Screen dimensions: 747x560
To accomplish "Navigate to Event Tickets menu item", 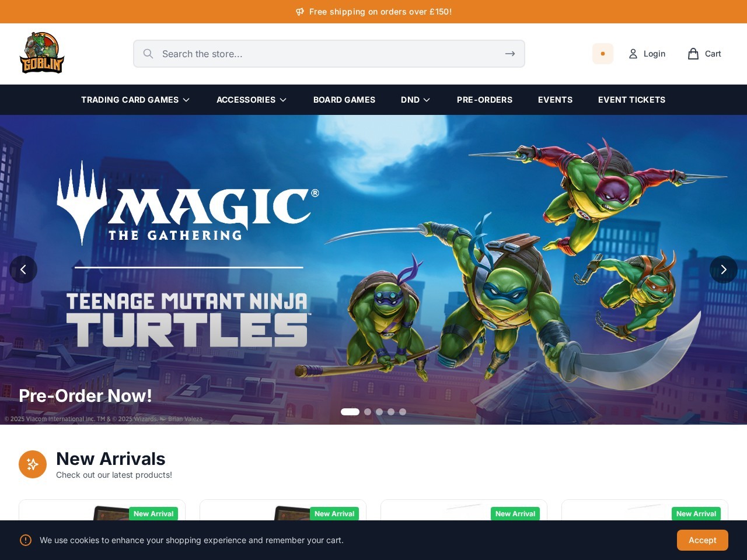I will click(631, 100).
